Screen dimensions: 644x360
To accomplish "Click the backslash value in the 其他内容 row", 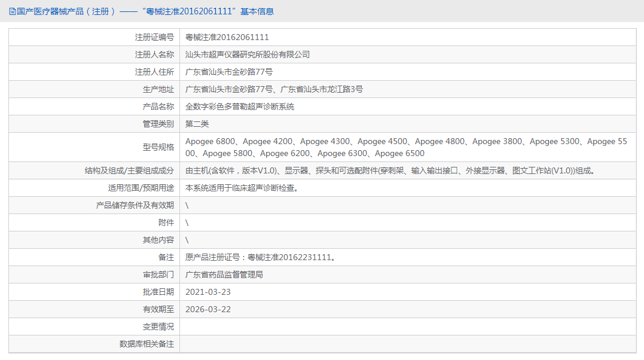I will 187,240.
